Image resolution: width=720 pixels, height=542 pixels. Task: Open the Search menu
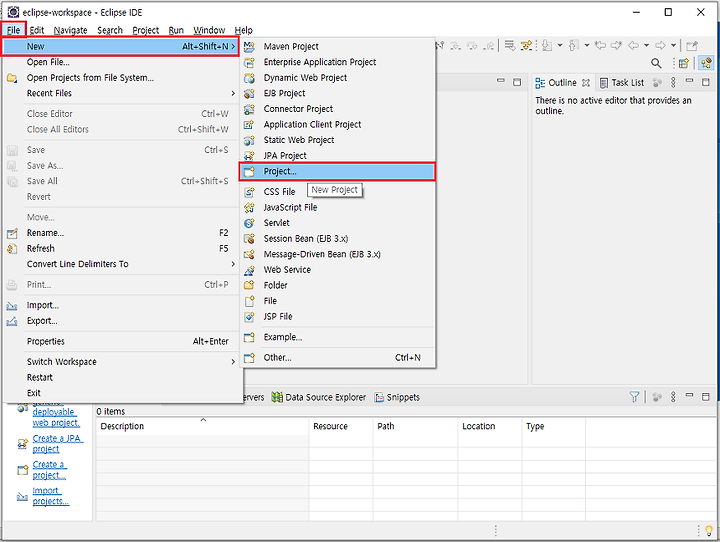coord(110,30)
